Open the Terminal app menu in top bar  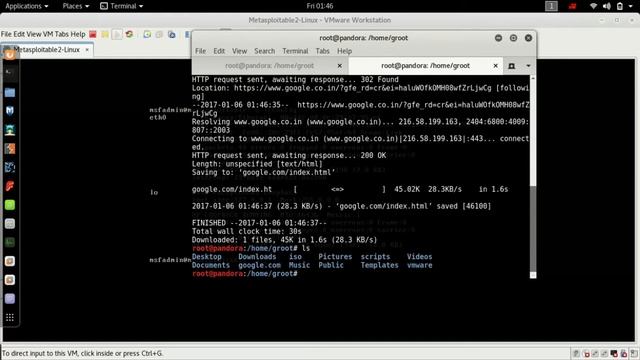[x=122, y=6]
